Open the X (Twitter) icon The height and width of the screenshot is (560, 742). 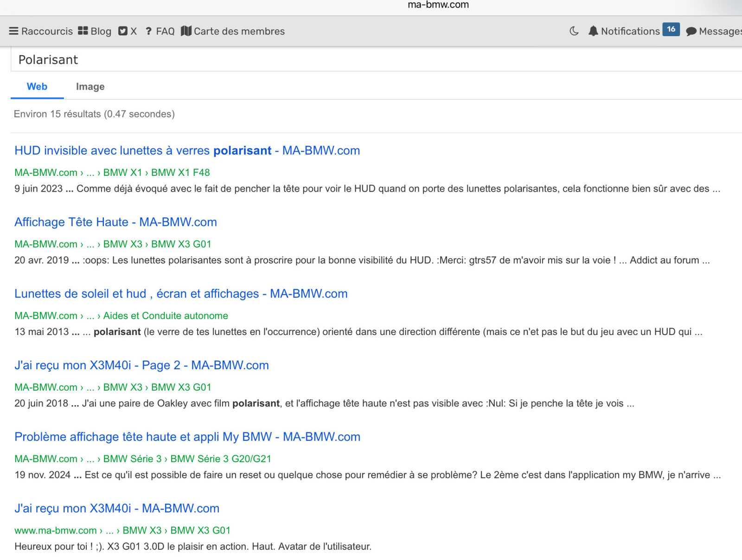[x=123, y=31]
